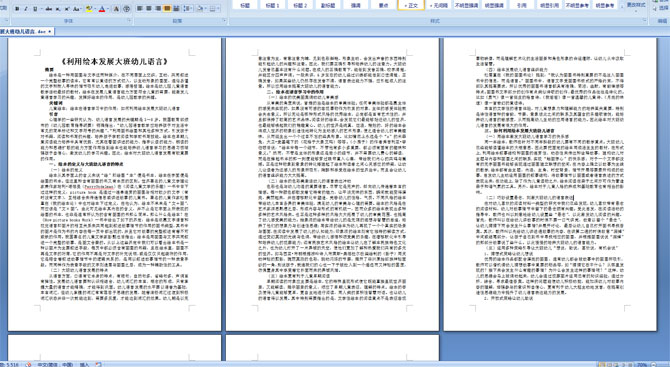Click the 插入 mode indicator in status bar

pos(85,364)
